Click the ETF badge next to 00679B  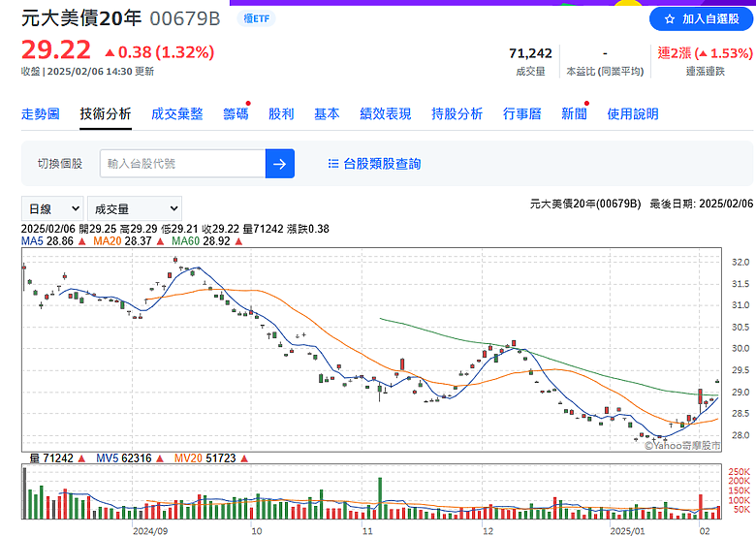click(x=256, y=18)
